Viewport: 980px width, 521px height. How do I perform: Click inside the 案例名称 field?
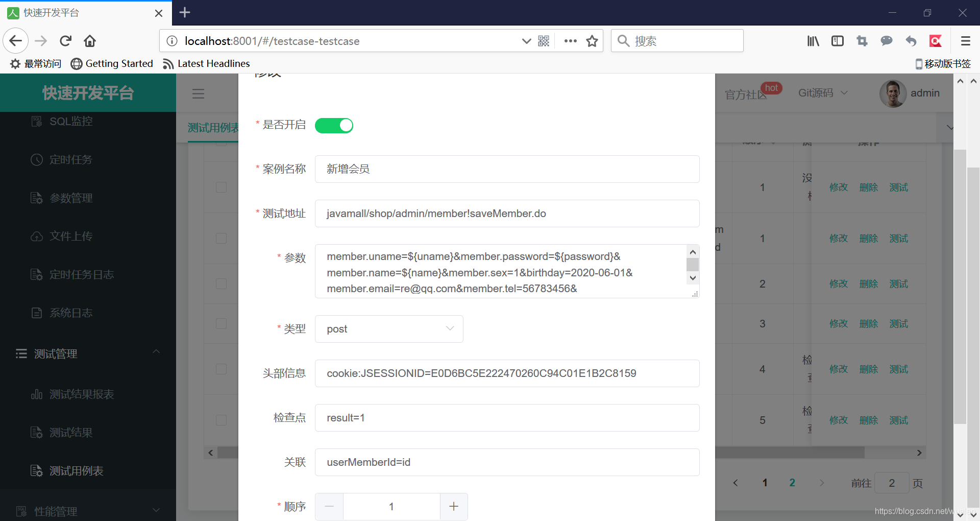507,169
